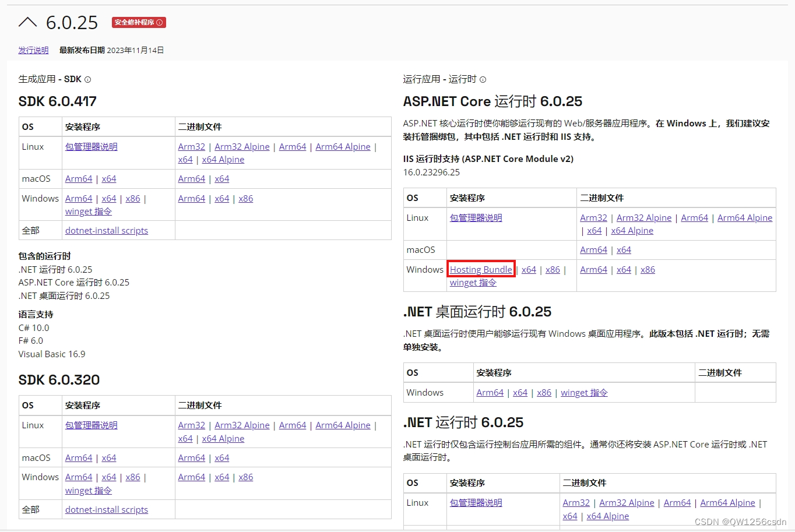
Task: Download SDK 6.0.417 Windows Arm64 binary
Action: tap(192, 199)
